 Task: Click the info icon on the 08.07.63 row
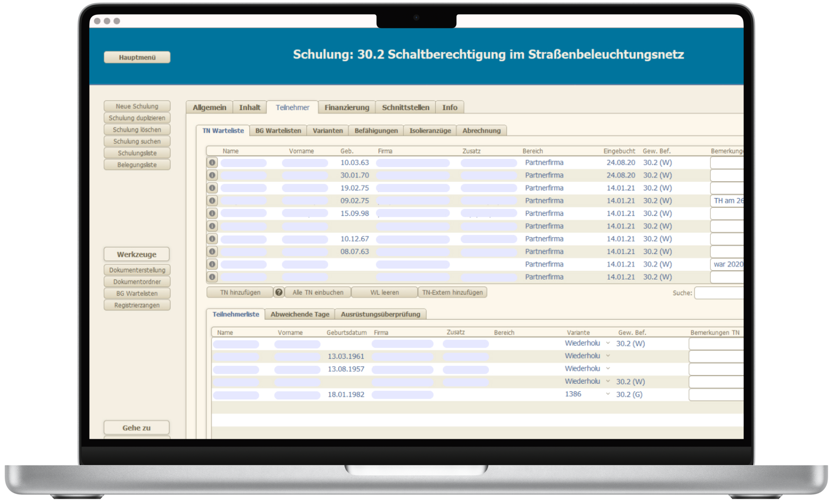pyautogui.click(x=212, y=251)
